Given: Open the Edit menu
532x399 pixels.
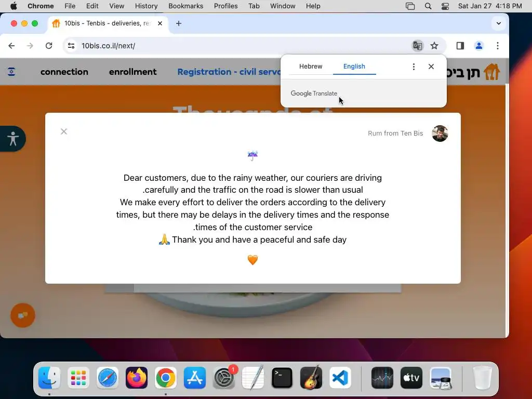Looking at the screenshot, I should (92, 6).
